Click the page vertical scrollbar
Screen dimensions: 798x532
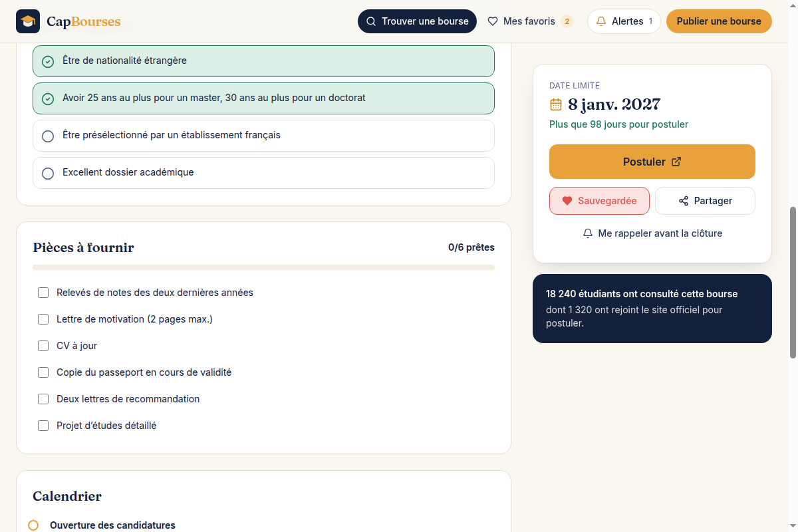point(793,283)
